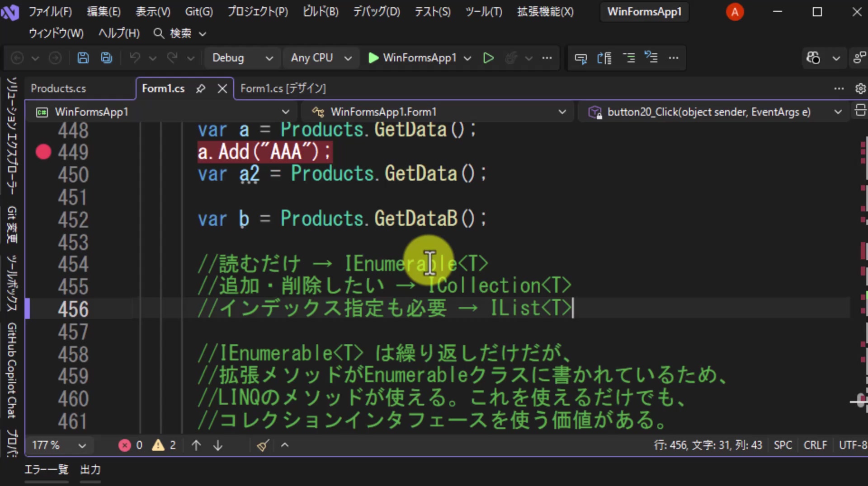868x486 pixels.
Task: Click the warning count indicator icon
Action: (158, 445)
